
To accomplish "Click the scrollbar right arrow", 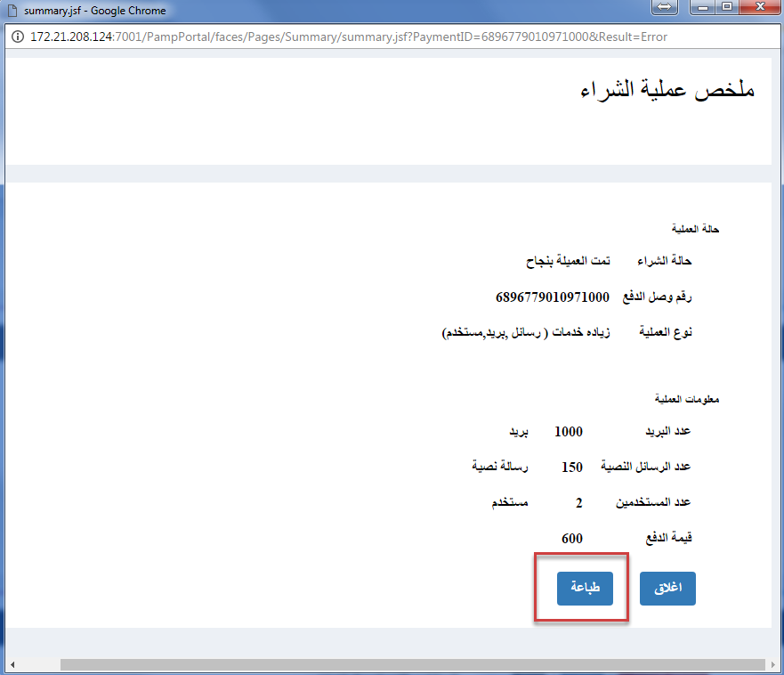I will click(773, 664).
